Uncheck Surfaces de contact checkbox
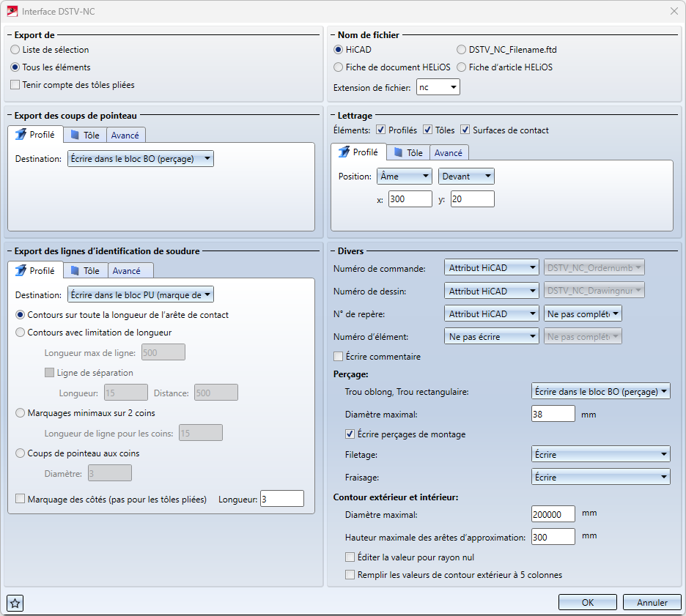This screenshot has width=686, height=616. pyautogui.click(x=465, y=130)
